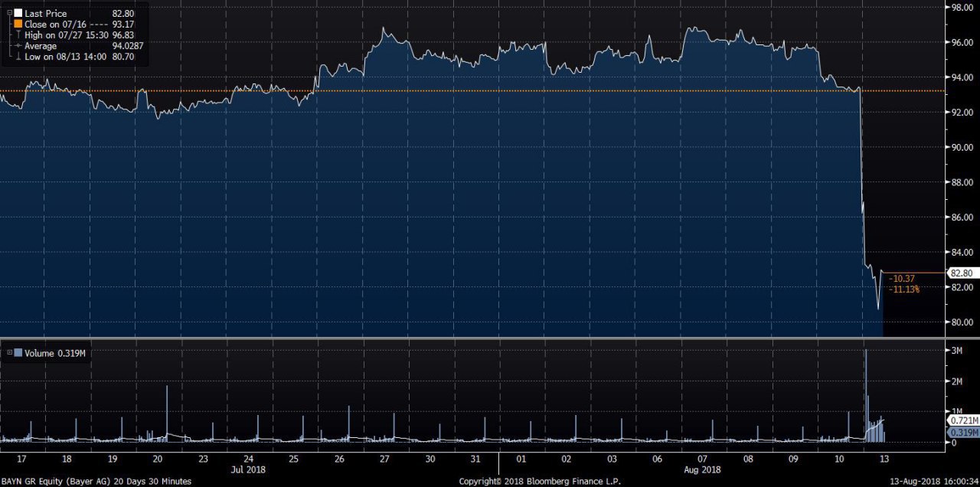Click date 10 on the time axis
Screen dimensions: 980x487
click(838, 459)
